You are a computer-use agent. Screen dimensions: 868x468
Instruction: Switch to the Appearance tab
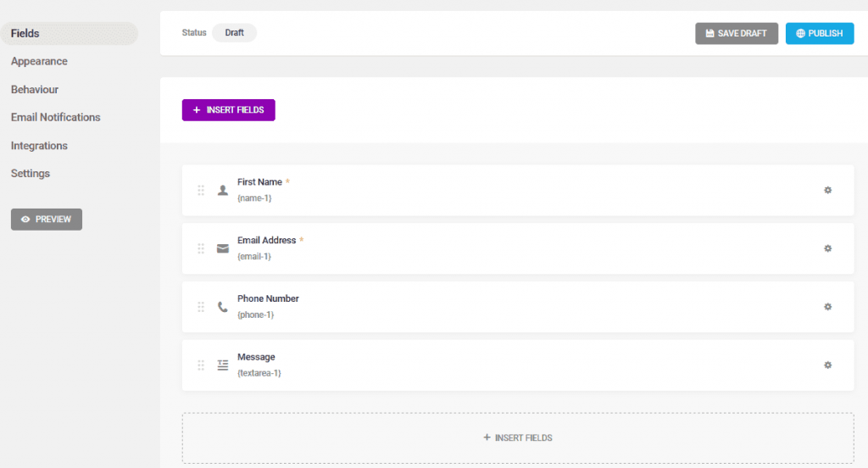coord(39,61)
